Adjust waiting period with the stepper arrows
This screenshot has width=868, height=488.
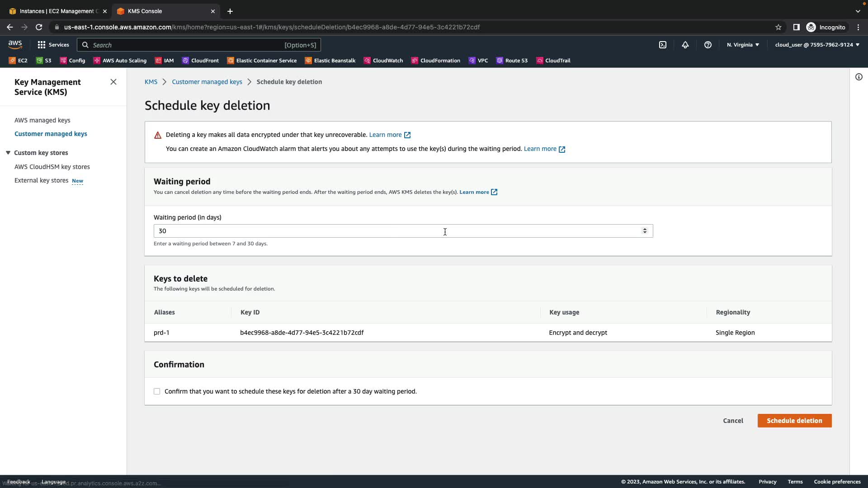click(x=645, y=231)
